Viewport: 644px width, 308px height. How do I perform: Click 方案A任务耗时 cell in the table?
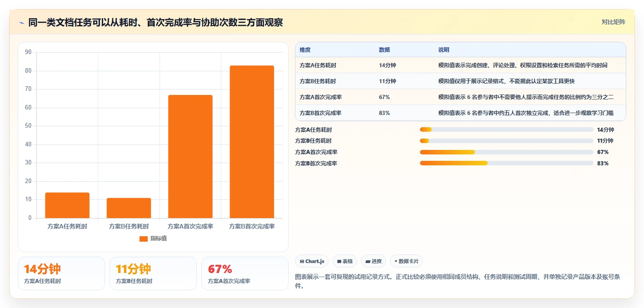[x=318, y=65]
